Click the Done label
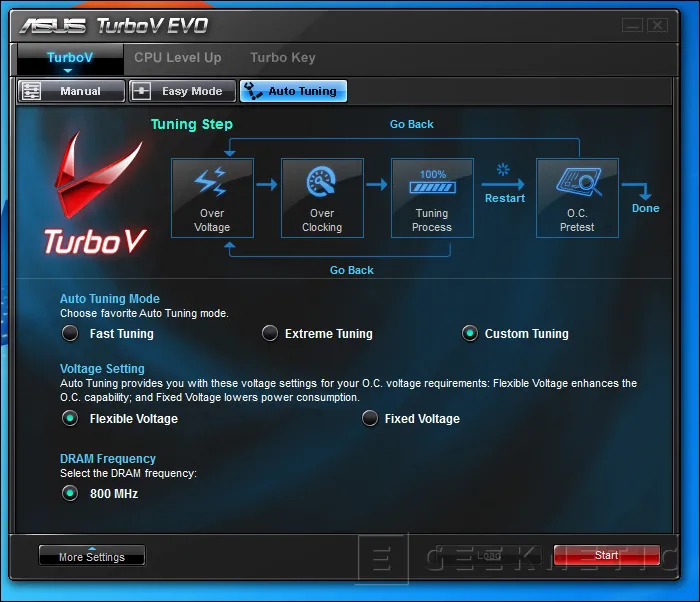 pyautogui.click(x=646, y=208)
